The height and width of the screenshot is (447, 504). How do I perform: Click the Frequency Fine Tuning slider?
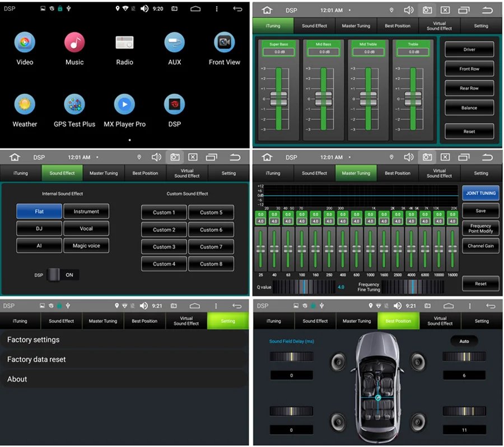click(x=413, y=287)
